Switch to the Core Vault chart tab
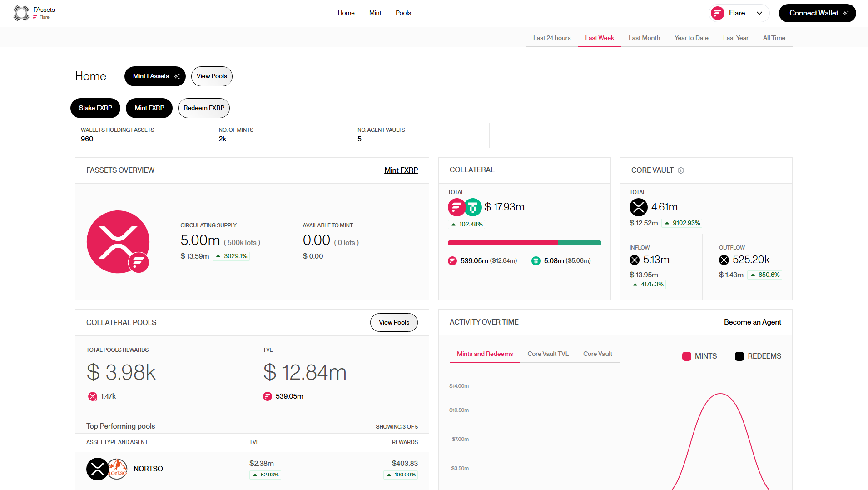Image resolution: width=868 pixels, height=490 pixels. pos(598,354)
